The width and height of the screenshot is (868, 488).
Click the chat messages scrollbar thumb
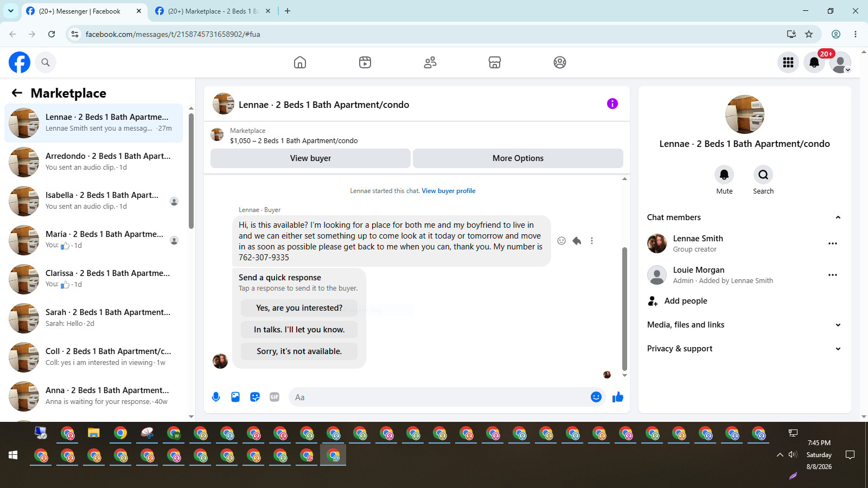(624, 309)
